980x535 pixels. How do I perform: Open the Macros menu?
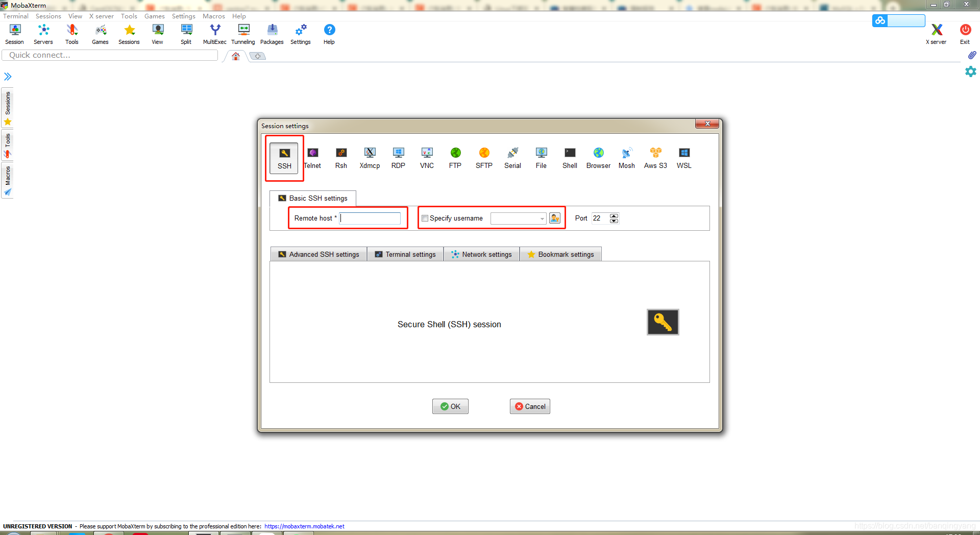coord(214,16)
